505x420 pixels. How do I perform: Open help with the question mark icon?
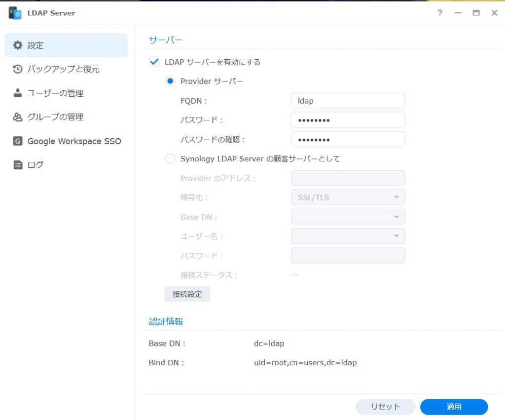click(x=439, y=13)
